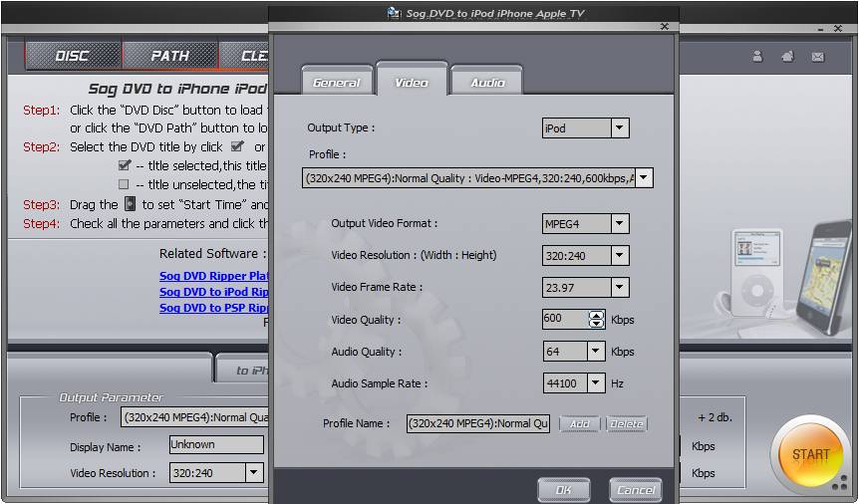Switch to the Audio tab

[487, 83]
